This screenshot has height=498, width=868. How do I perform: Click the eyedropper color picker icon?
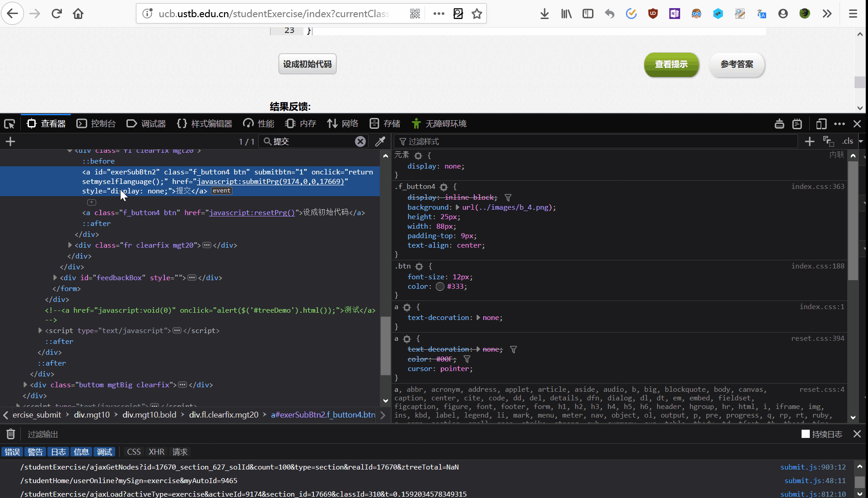pos(380,141)
